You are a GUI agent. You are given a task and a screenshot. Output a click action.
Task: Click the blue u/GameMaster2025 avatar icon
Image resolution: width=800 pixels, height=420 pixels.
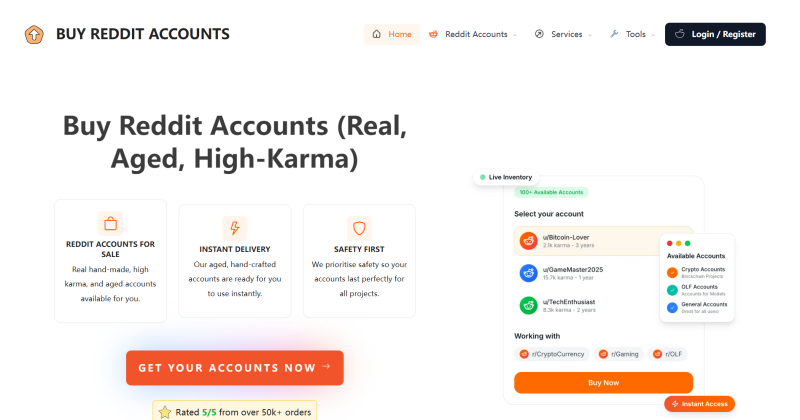tap(528, 272)
